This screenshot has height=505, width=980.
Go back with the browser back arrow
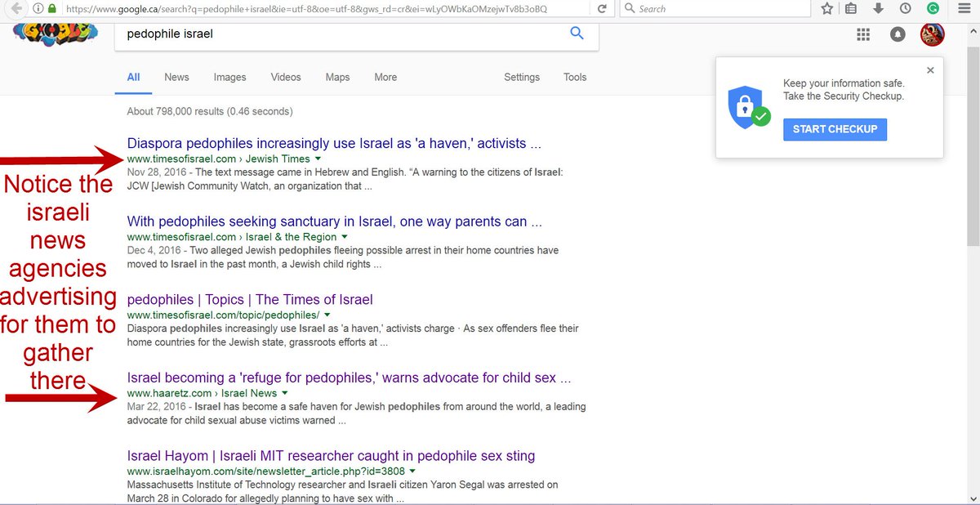tap(16, 9)
